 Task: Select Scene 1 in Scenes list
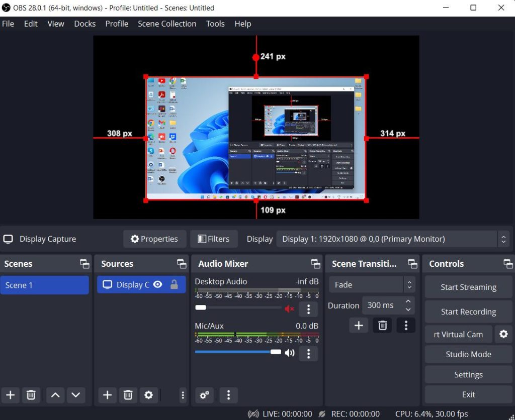(x=44, y=285)
